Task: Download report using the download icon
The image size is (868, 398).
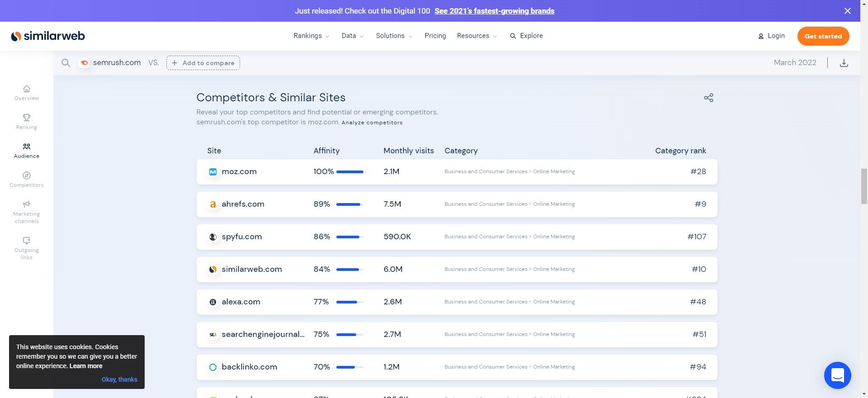Action: [844, 63]
